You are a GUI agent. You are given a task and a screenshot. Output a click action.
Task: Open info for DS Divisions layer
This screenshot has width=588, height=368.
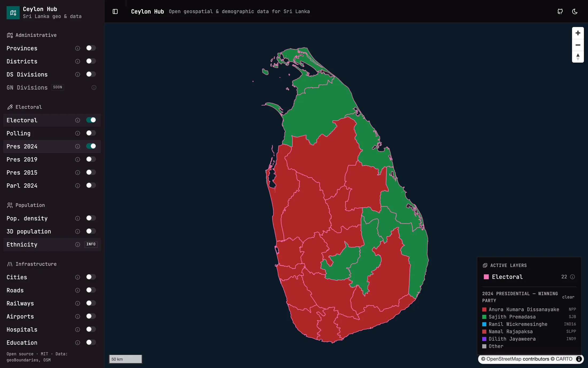click(x=78, y=74)
